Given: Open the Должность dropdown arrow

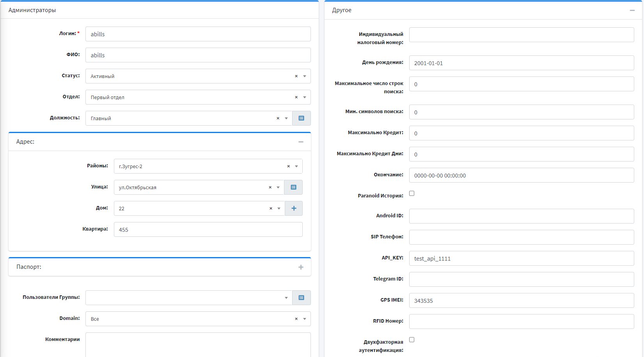Looking at the screenshot, I should pyautogui.click(x=286, y=118).
